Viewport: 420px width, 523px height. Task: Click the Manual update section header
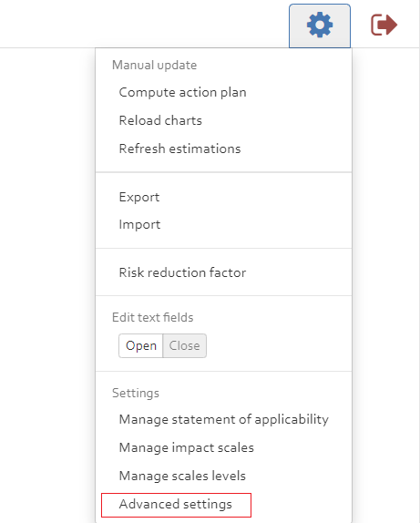[x=154, y=65]
